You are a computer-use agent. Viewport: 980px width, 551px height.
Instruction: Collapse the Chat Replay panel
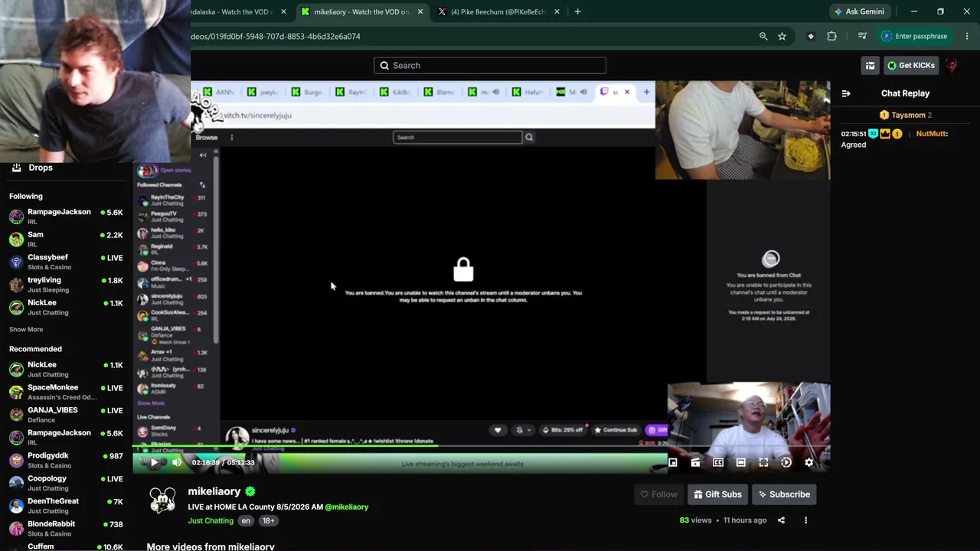846,93
